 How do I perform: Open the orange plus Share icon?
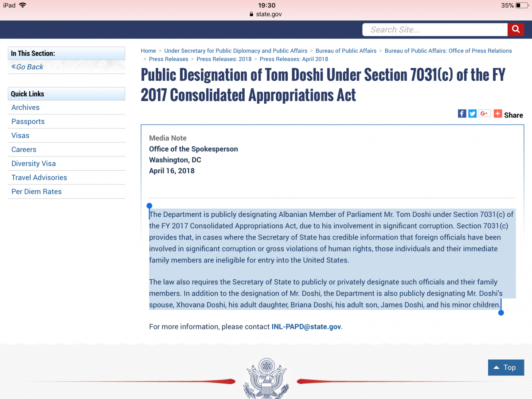tap(498, 113)
